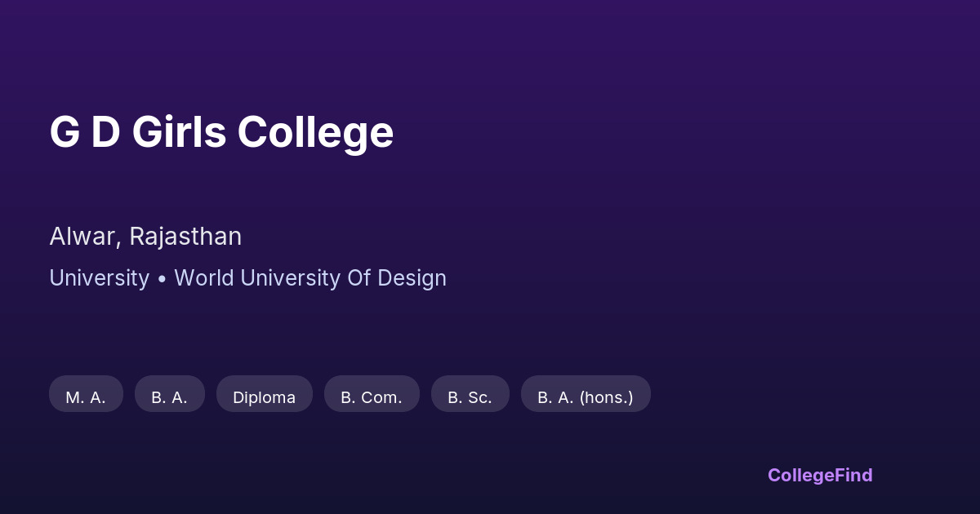Click the word World in affiliation line
The height and width of the screenshot is (514, 980).
click(x=204, y=278)
